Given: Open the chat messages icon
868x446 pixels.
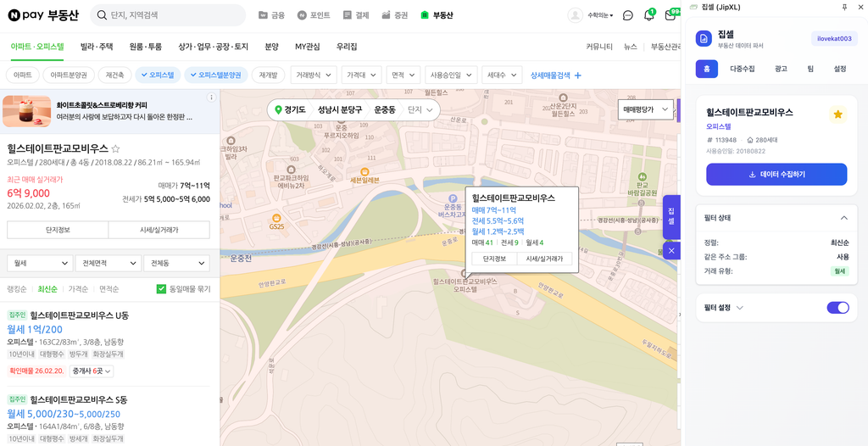Looking at the screenshot, I should 628,15.
